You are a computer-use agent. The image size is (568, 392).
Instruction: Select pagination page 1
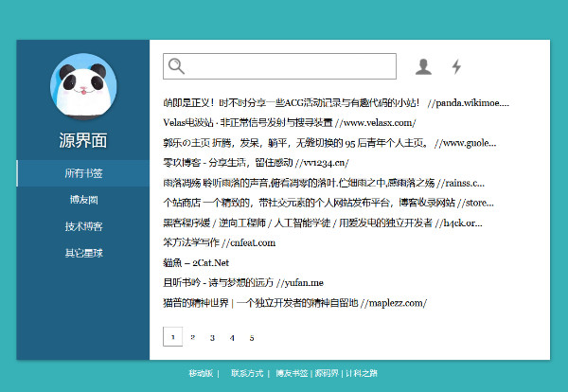coord(173,336)
